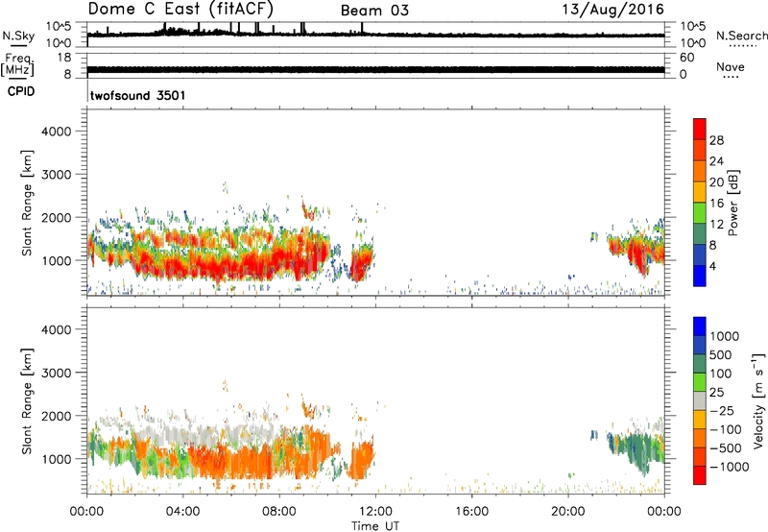The image size is (768, 532).
Task: Click the 'CPID' label
Action: pos(21,91)
